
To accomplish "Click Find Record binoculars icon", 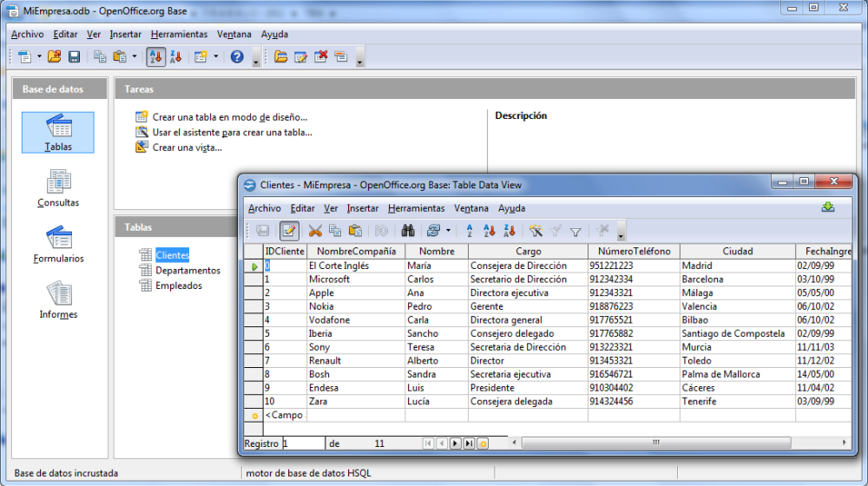I will 408,231.
